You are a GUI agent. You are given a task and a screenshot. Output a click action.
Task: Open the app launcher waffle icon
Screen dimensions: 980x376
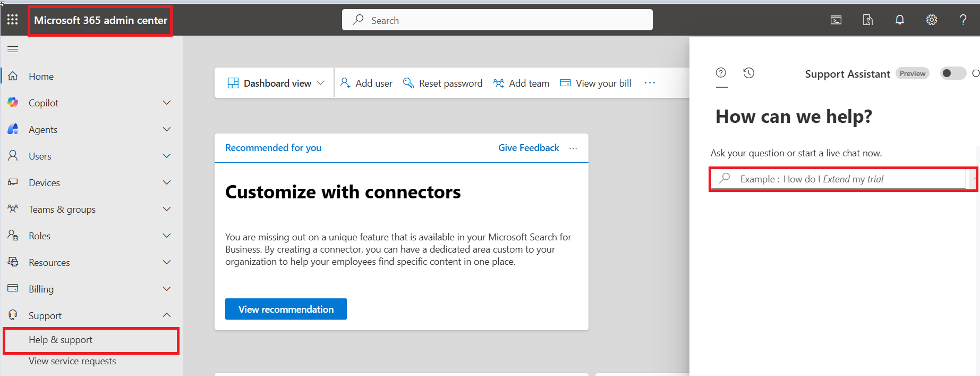click(13, 20)
